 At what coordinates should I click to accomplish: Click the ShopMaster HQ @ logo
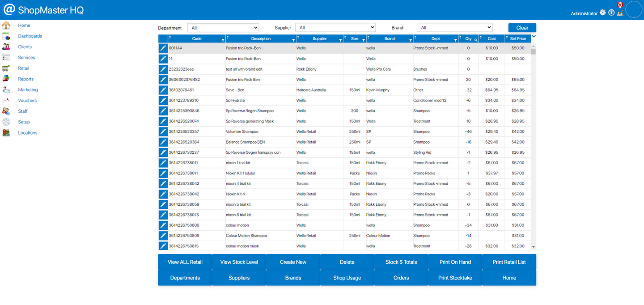[9, 9]
